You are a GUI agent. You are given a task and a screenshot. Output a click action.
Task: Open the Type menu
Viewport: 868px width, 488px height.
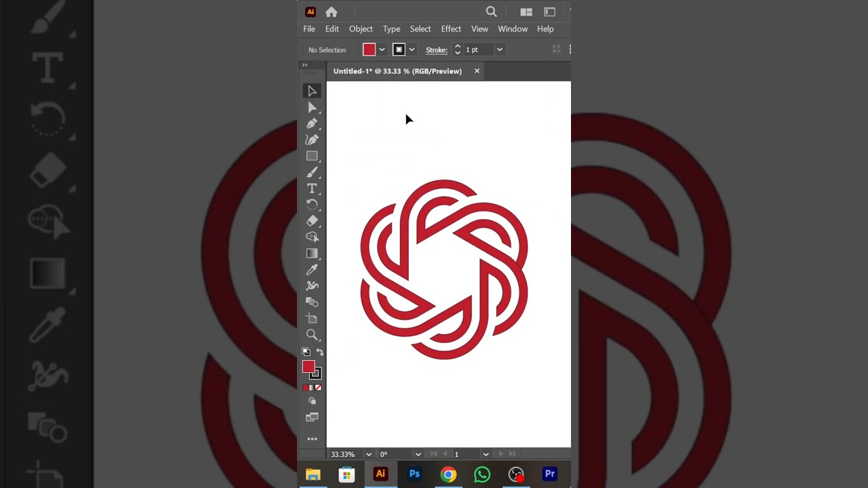pos(391,29)
